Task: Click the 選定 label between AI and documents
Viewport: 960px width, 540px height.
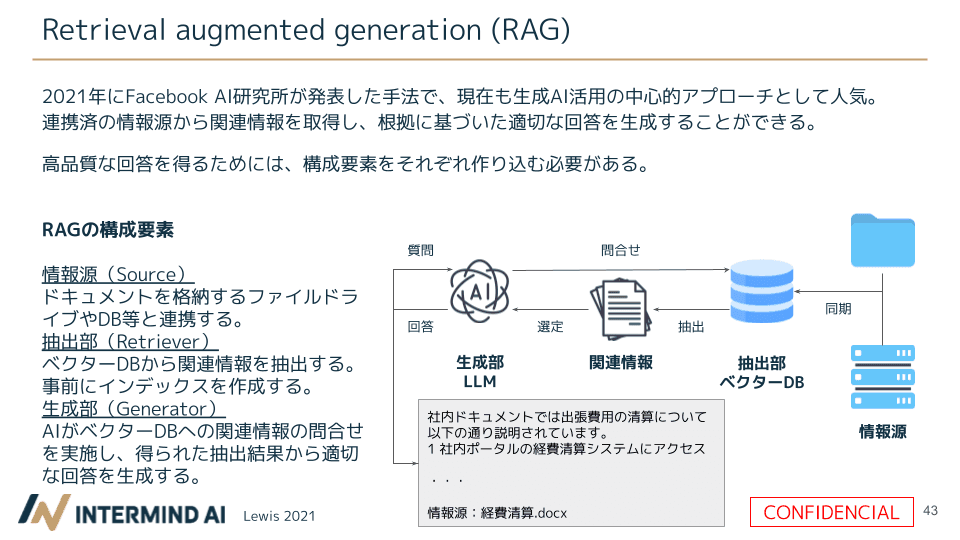Action: pyautogui.click(x=550, y=326)
